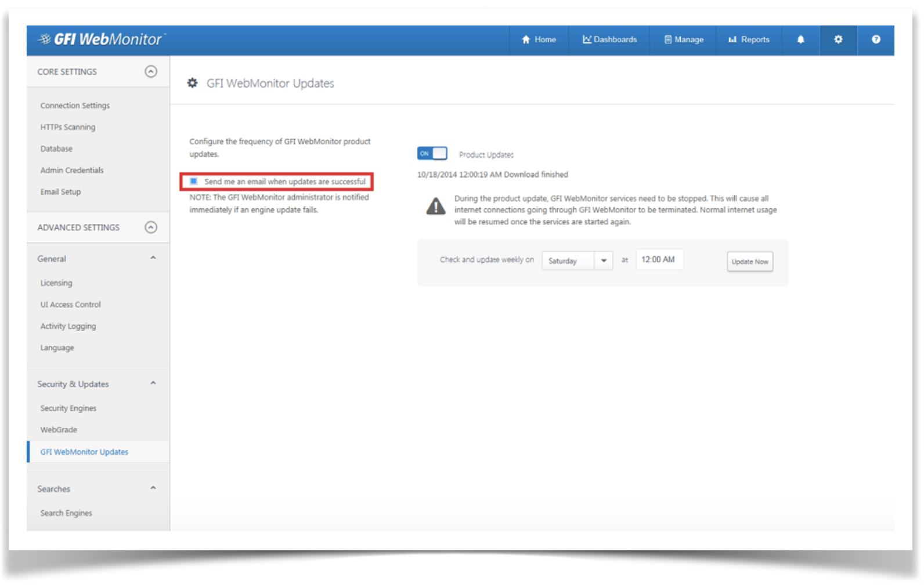924x587 pixels.
Task: Check 'Send me an email when updates are successful'
Action: click(194, 181)
